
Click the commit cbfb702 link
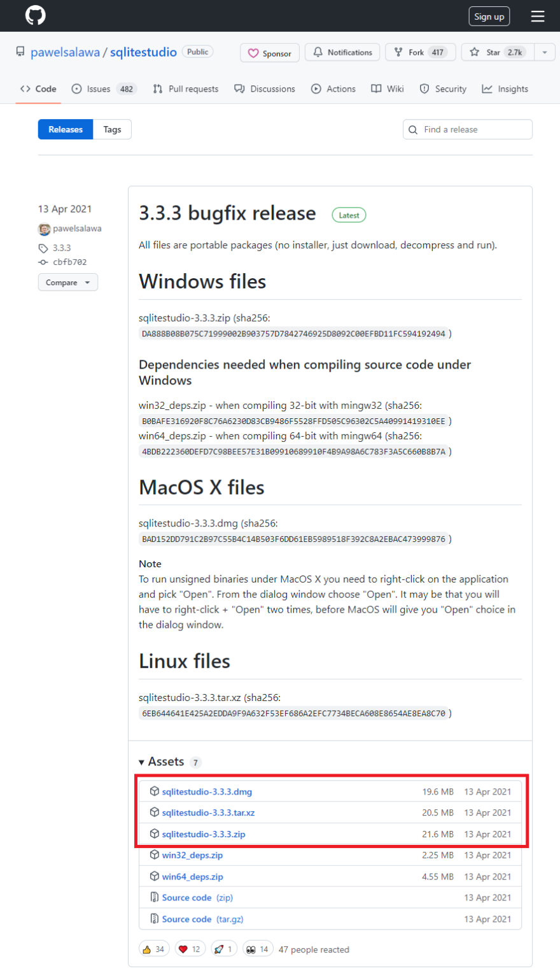tap(69, 262)
